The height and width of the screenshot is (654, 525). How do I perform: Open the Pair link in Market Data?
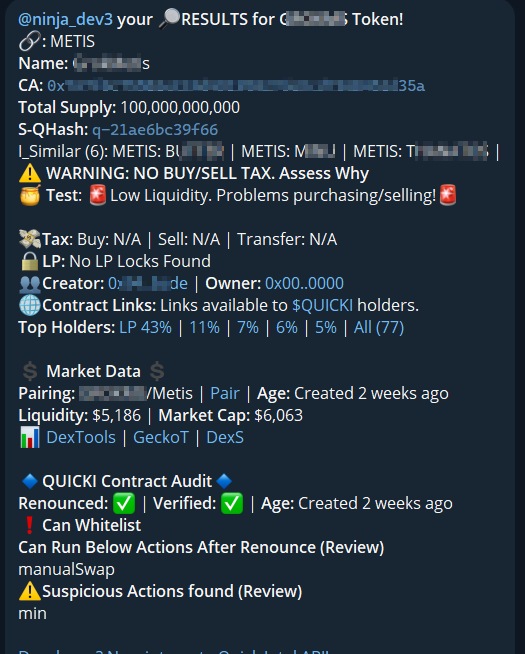tap(225, 394)
